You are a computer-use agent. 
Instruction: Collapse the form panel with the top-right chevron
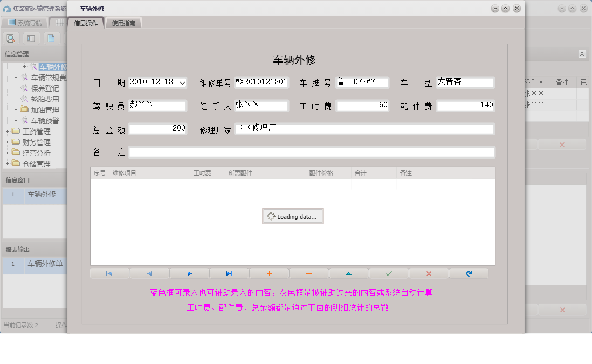click(582, 54)
